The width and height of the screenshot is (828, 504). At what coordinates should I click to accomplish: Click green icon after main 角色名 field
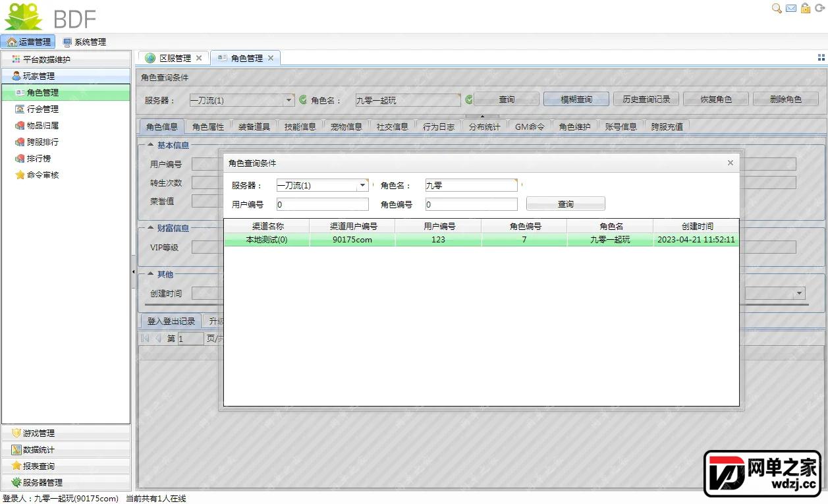click(x=469, y=99)
